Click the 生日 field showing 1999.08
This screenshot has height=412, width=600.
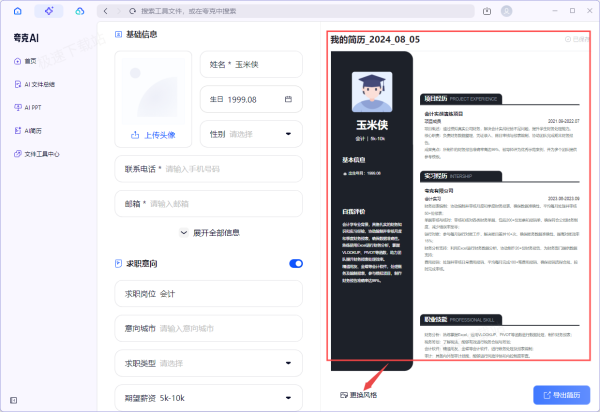coord(251,99)
